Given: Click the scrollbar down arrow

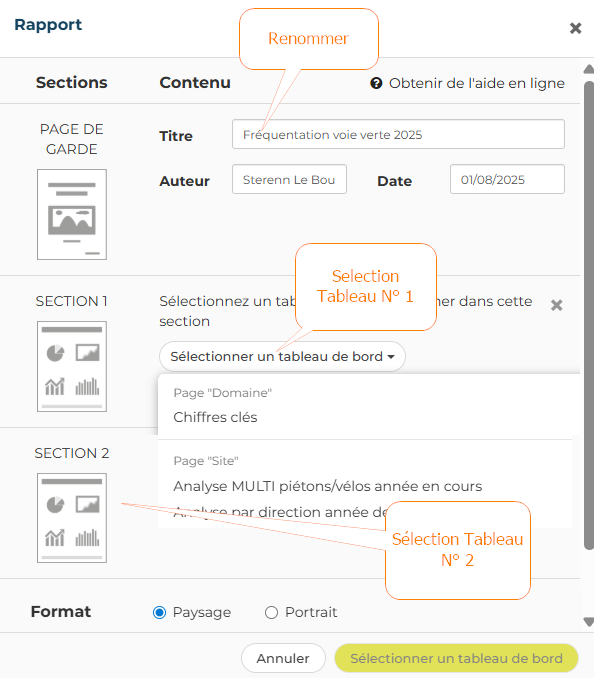Looking at the screenshot, I should point(588,622).
